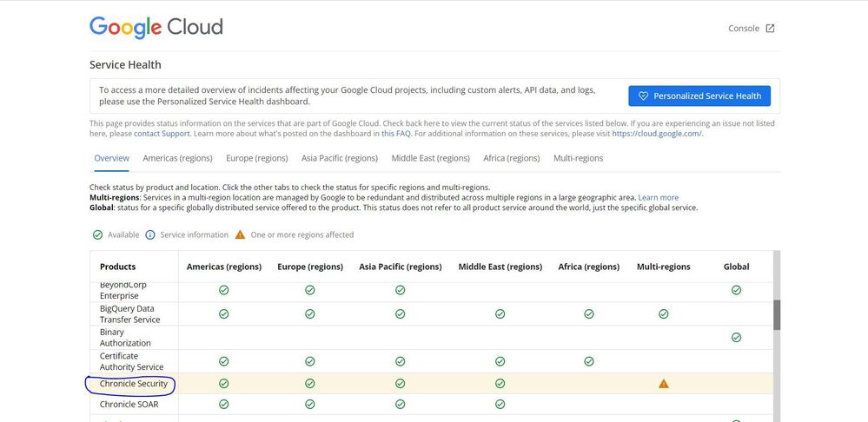
Task: Switch to Americas (regions) tab
Action: (178, 158)
